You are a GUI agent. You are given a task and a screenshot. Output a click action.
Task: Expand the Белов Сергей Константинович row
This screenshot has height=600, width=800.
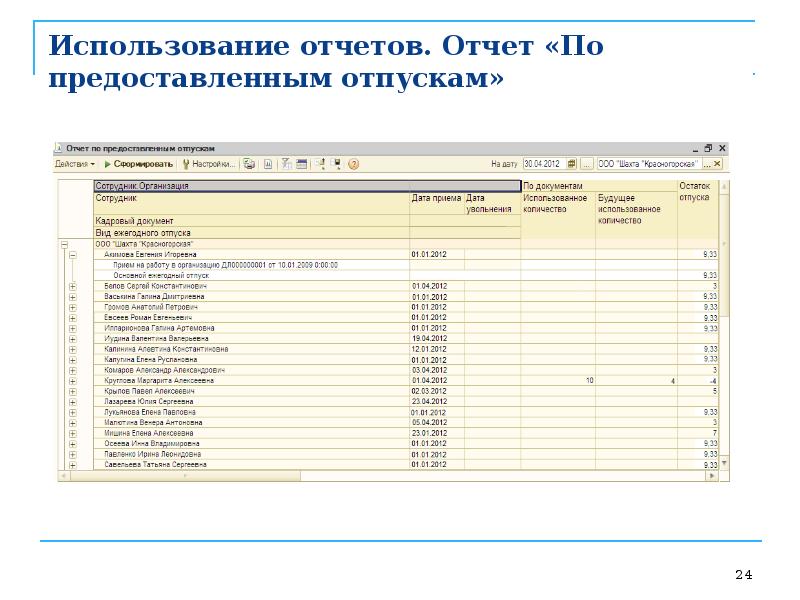[72, 286]
